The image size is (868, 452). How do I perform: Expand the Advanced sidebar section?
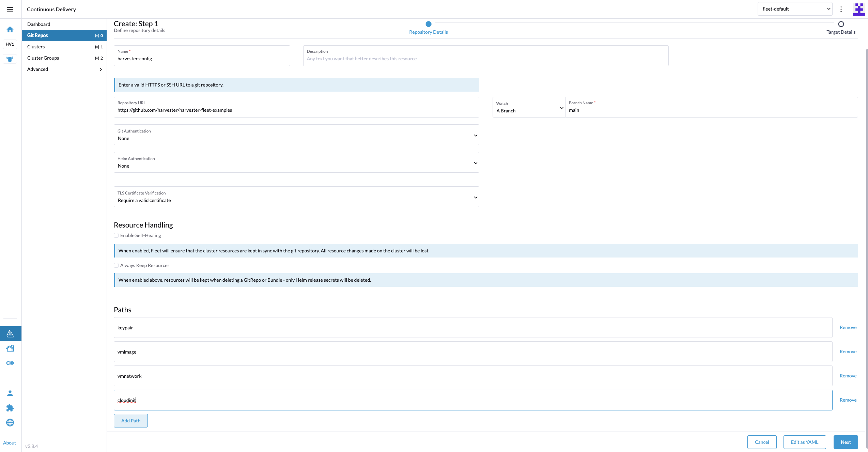pos(64,69)
